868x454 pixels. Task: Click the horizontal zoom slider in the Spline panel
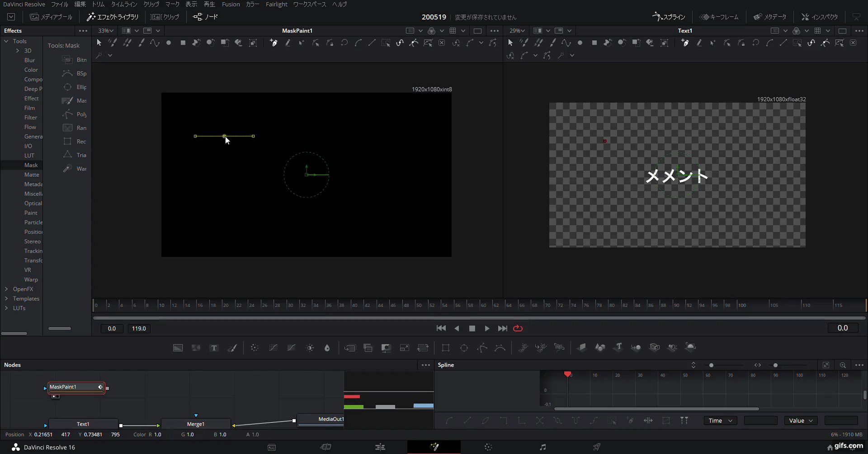pyautogui.click(x=776, y=365)
